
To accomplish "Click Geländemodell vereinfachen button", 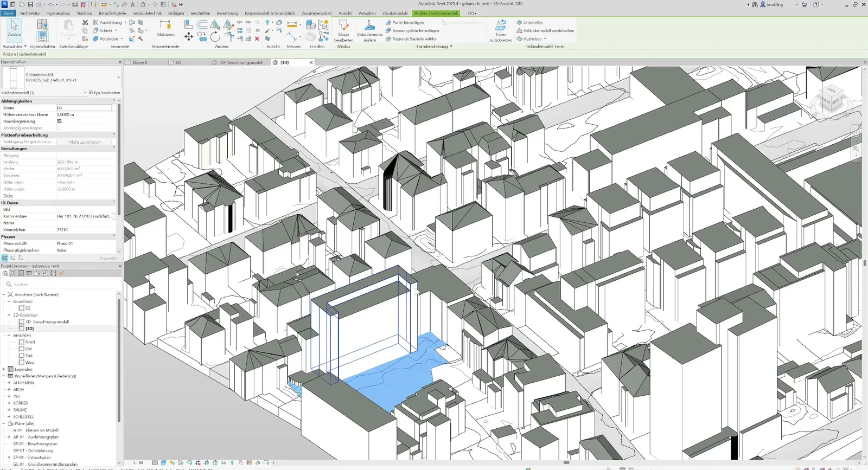I will point(545,31).
